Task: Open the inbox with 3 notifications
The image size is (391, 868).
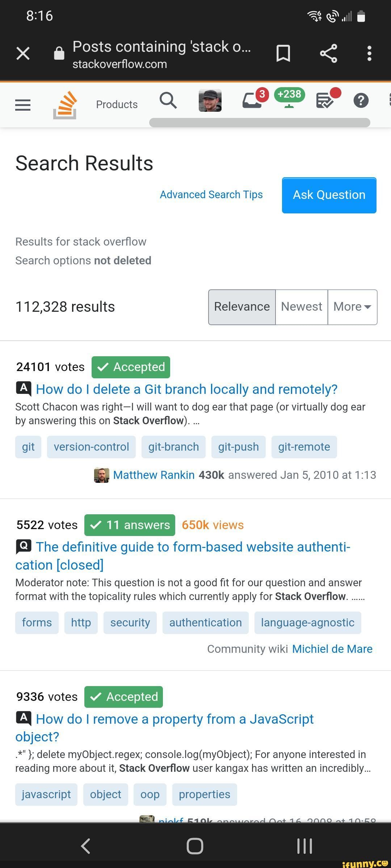Action: tap(253, 101)
